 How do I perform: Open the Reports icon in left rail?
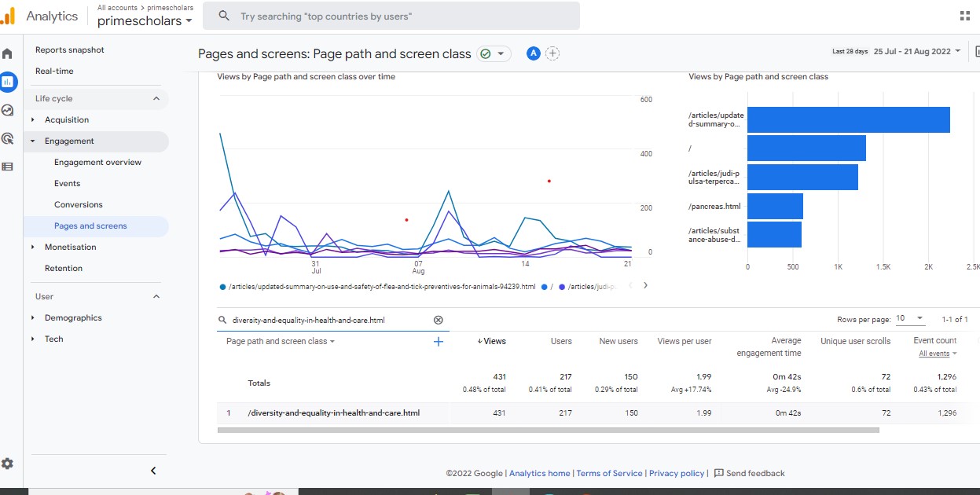[x=8, y=82]
